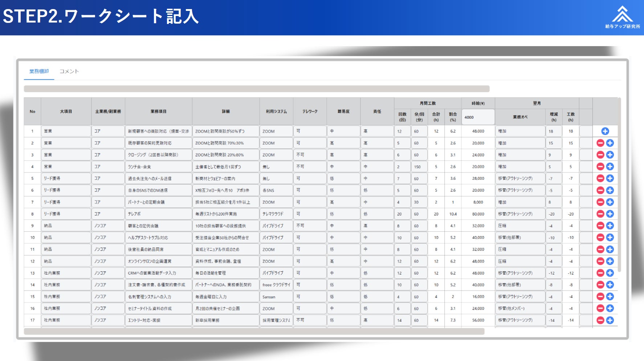Click the 増減 cell showing 18 in row 1
The height and width of the screenshot is (361, 644).
click(553, 131)
